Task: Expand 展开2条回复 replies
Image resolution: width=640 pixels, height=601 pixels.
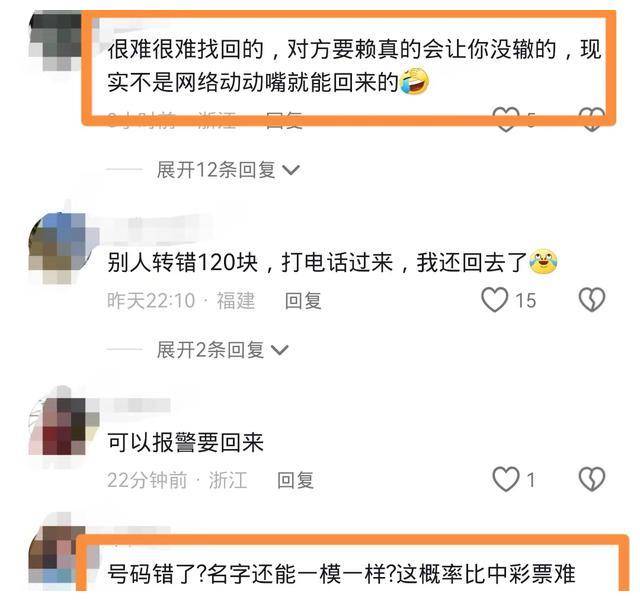Action: (x=210, y=350)
